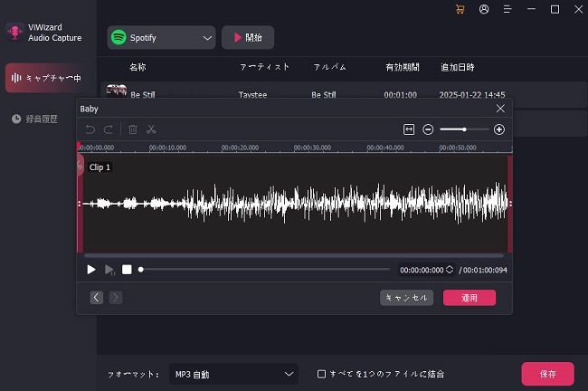Click the 名称 column header
This screenshot has width=588, height=391.
(138, 67)
